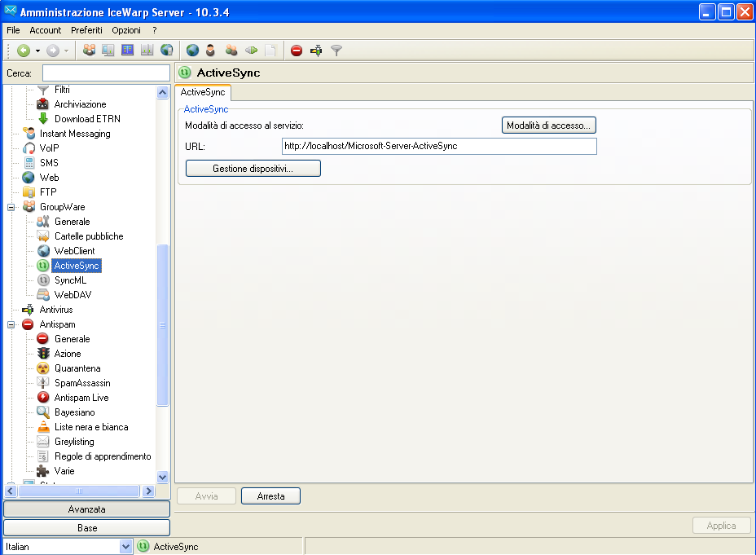
Task: Select Regole di apprendimento tree item
Action: 103,456
